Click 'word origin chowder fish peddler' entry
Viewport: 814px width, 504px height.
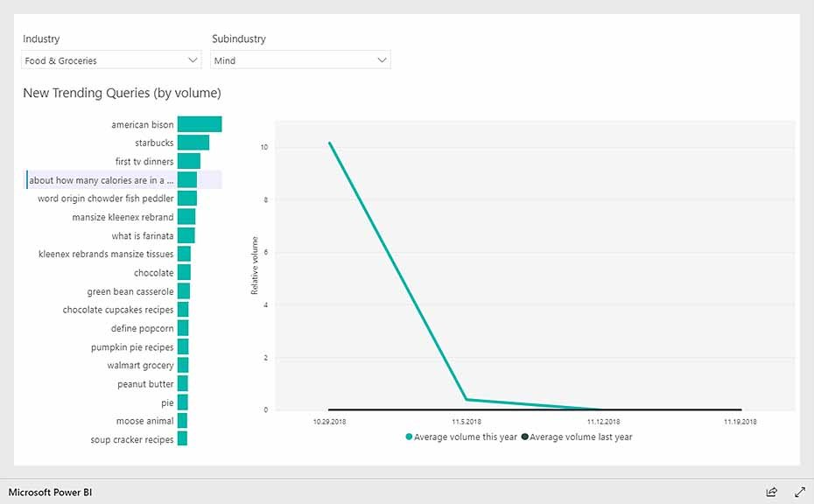point(105,199)
